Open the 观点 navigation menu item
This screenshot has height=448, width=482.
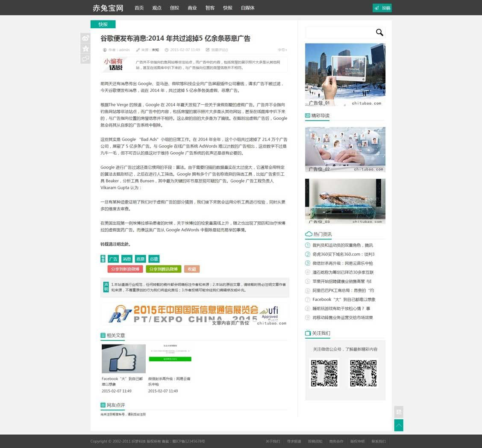pos(157,8)
